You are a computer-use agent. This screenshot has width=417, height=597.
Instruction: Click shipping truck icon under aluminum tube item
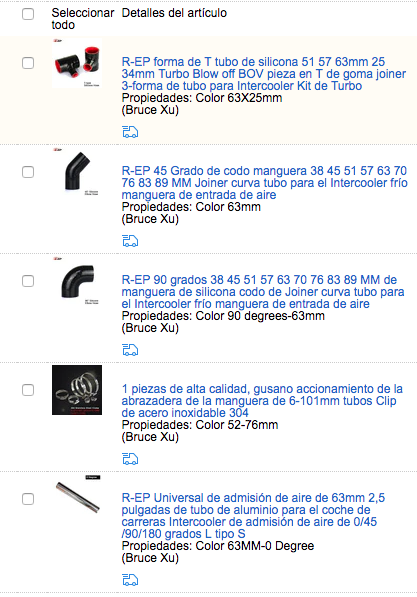click(x=130, y=579)
